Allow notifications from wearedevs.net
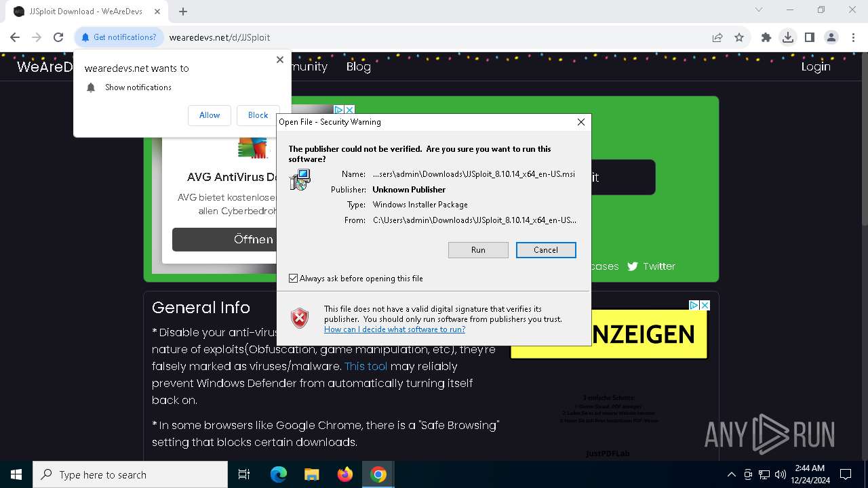 pyautogui.click(x=210, y=115)
